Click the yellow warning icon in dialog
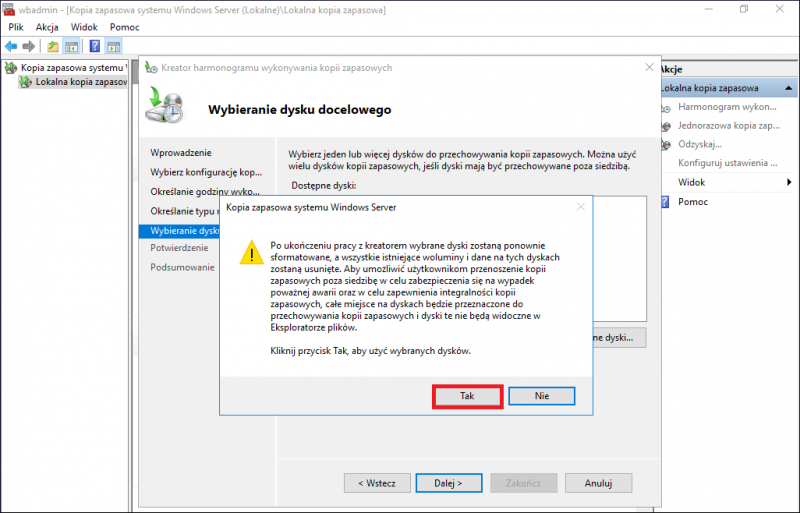This screenshot has width=800, height=513. pos(250,253)
